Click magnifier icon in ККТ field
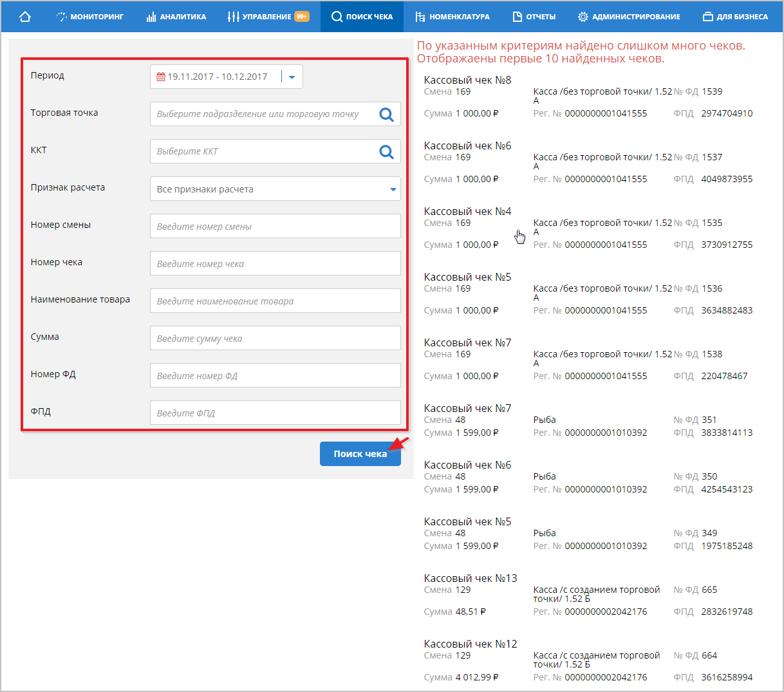 tap(386, 152)
